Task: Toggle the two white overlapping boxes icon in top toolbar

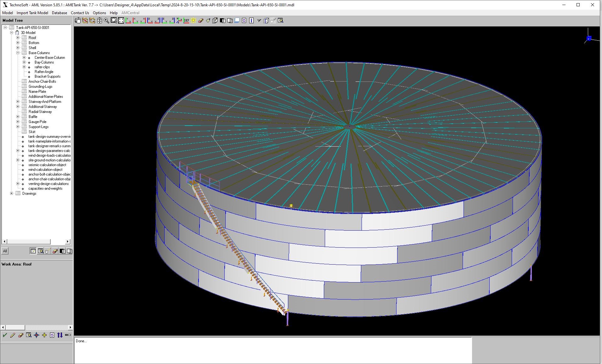Action: pos(230,20)
